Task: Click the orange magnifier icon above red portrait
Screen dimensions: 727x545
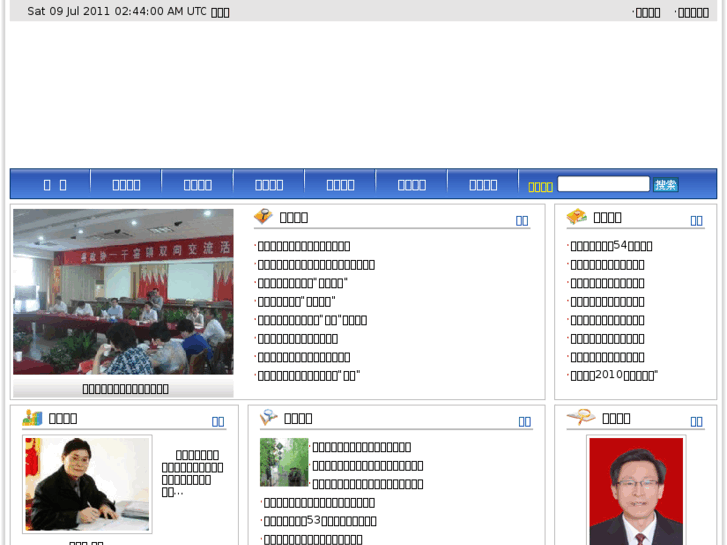Action: pos(581,417)
